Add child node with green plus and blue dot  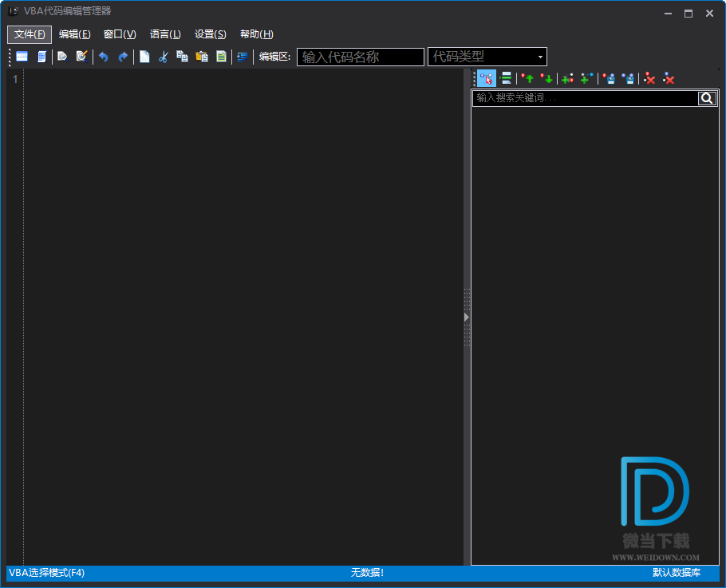pos(587,79)
